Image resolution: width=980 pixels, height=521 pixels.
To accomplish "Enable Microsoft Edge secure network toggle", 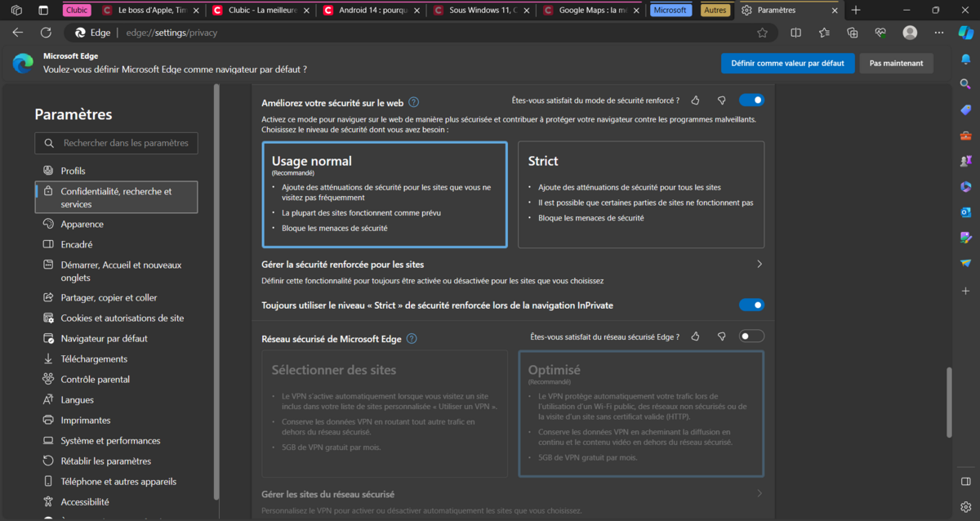I will (x=751, y=336).
